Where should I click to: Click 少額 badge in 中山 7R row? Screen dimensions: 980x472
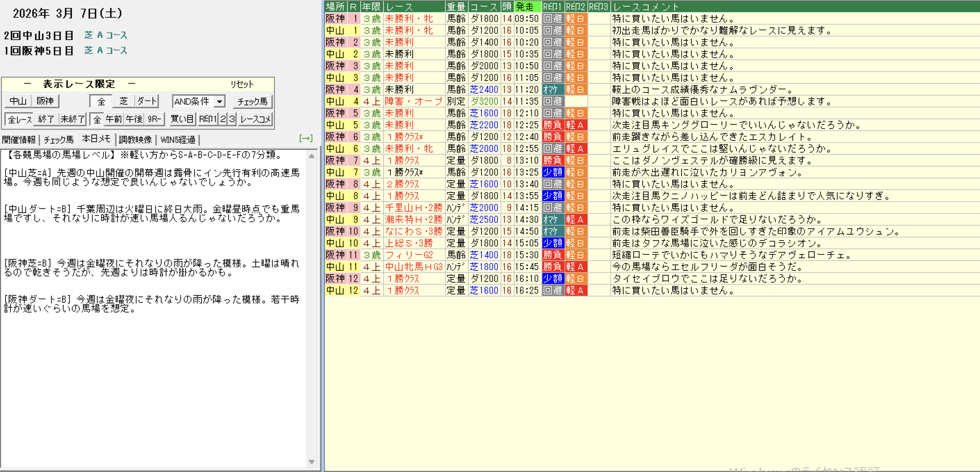coord(553,172)
